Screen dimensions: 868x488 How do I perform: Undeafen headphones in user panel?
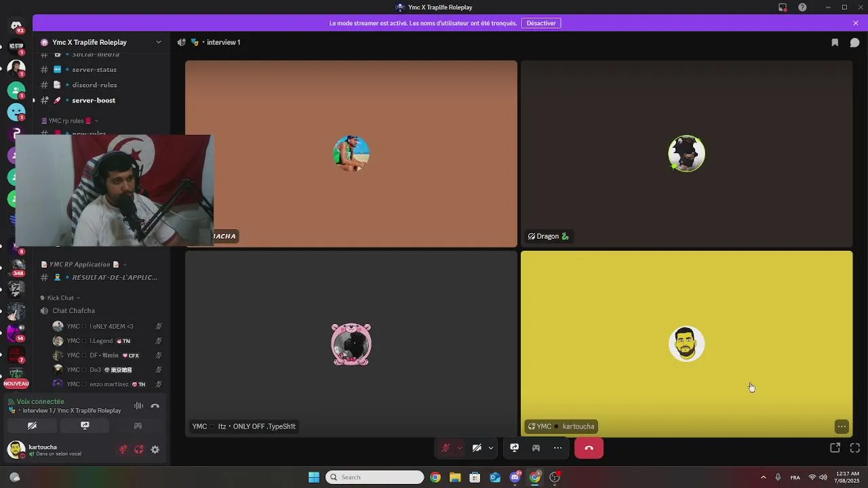139,449
